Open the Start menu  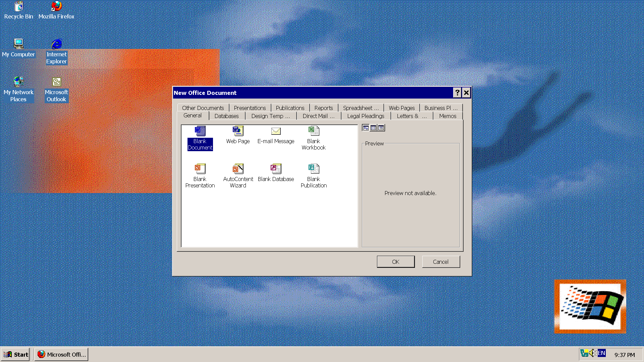pos(16,354)
